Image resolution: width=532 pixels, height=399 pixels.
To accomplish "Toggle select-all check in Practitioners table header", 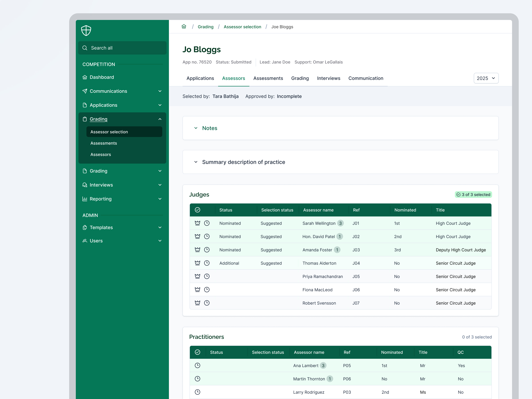I will tap(198, 352).
